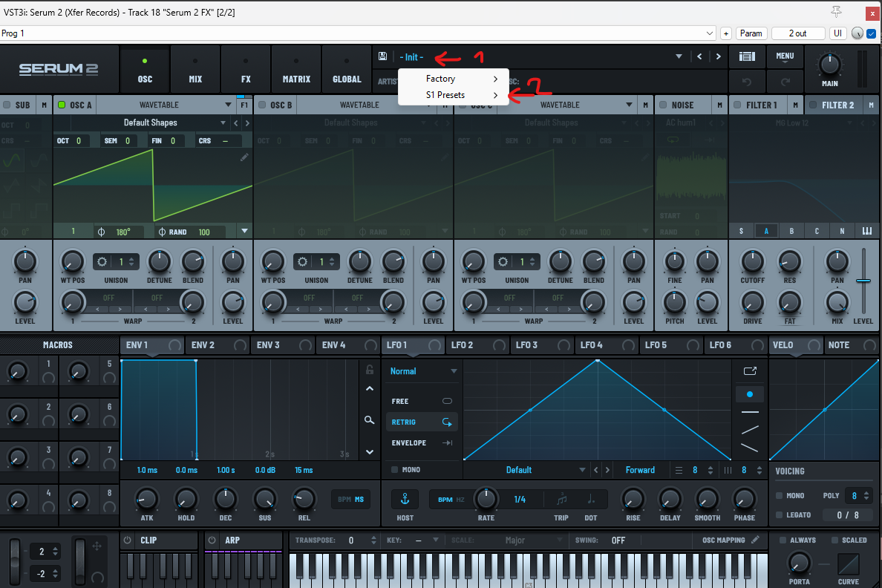882x588 pixels.
Task: Click the add program plus button
Action: 725,33
